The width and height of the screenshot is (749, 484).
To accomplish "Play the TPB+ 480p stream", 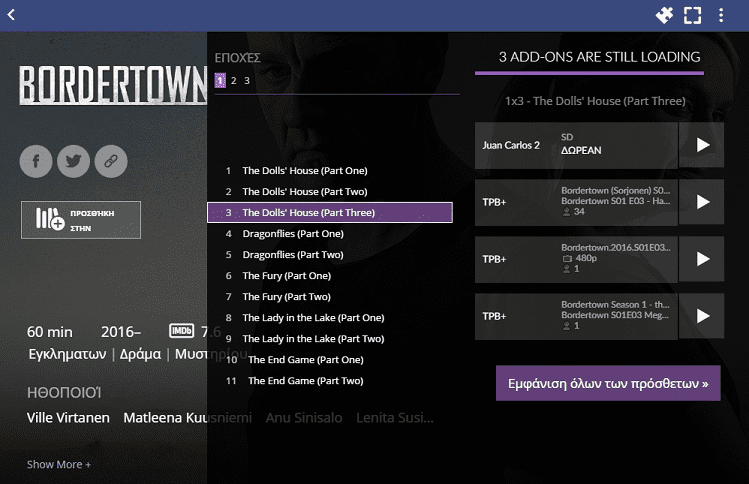I will coord(702,259).
